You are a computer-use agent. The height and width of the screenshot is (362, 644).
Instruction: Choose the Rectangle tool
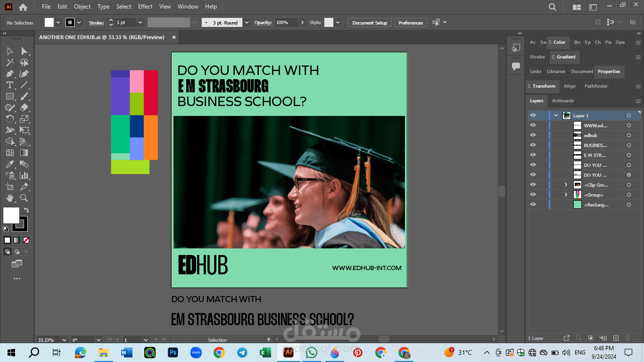click(x=10, y=96)
